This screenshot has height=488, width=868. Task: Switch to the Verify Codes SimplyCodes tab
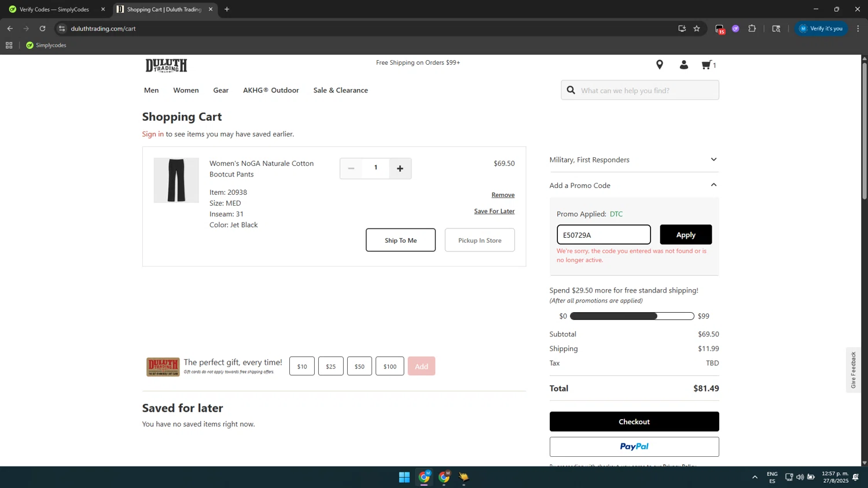point(56,9)
